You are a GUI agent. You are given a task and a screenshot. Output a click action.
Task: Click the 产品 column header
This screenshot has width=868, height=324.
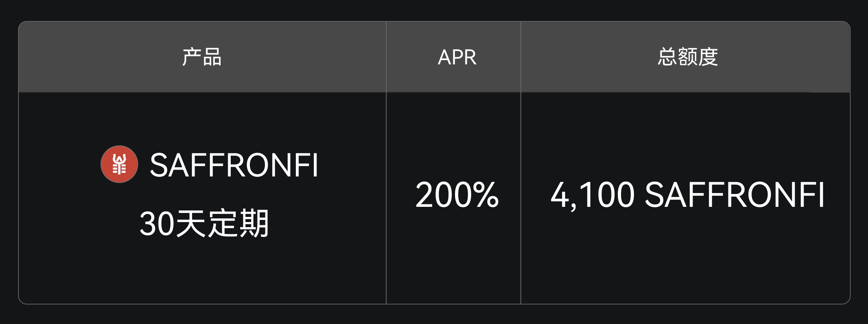[x=202, y=57]
